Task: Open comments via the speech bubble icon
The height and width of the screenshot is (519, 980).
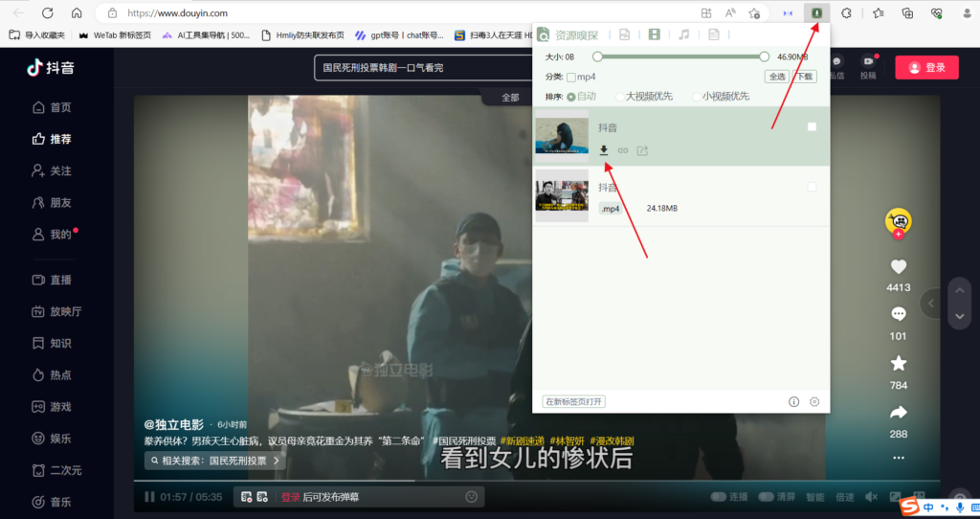Action: [898, 314]
